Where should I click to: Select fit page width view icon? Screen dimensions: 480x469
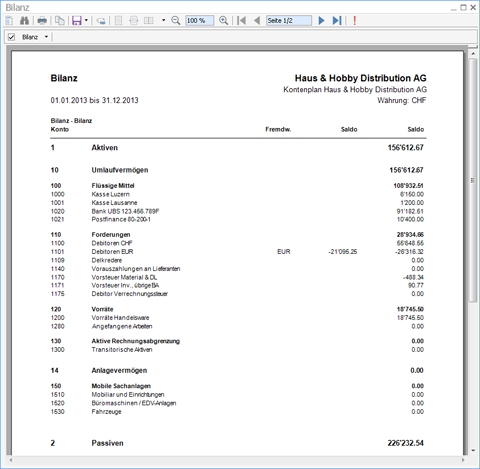pos(133,21)
